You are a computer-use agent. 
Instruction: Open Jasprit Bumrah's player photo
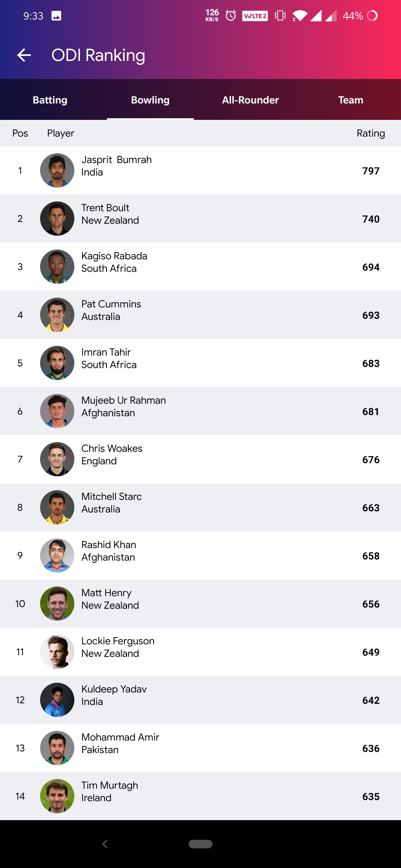(x=57, y=171)
